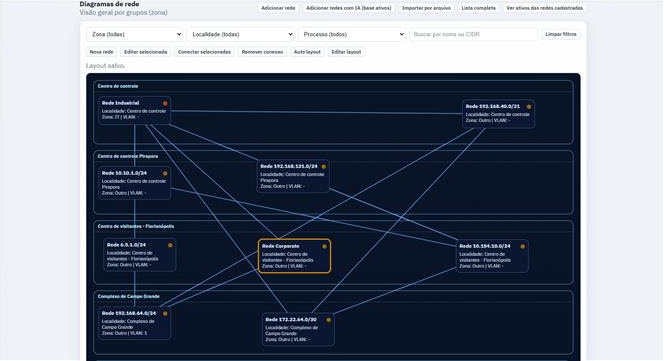
Task: Select the Rede 192.168.40.0/21 node
Action: pos(498,114)
